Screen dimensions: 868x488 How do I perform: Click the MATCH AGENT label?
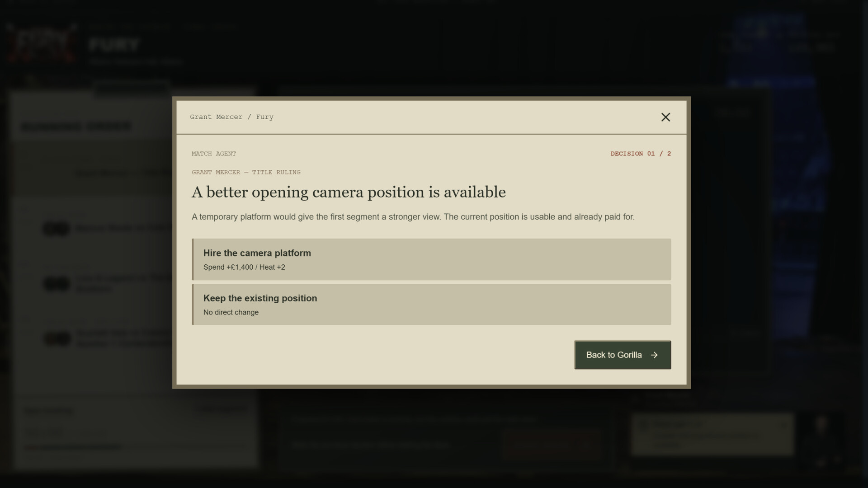click(214, 154)
